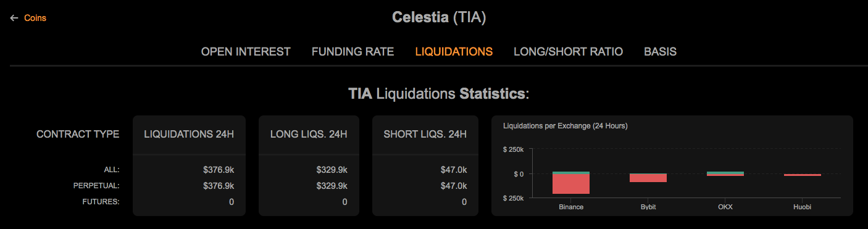
Task: Click the All short liquidations value $47.0k
Action: (x=453, y=170)
